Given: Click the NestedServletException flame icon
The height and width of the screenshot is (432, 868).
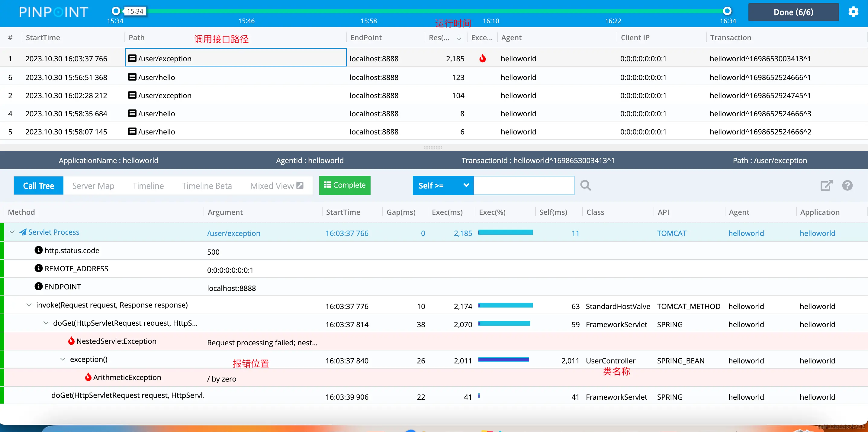Looking at the screenshot, I should 72,341.
